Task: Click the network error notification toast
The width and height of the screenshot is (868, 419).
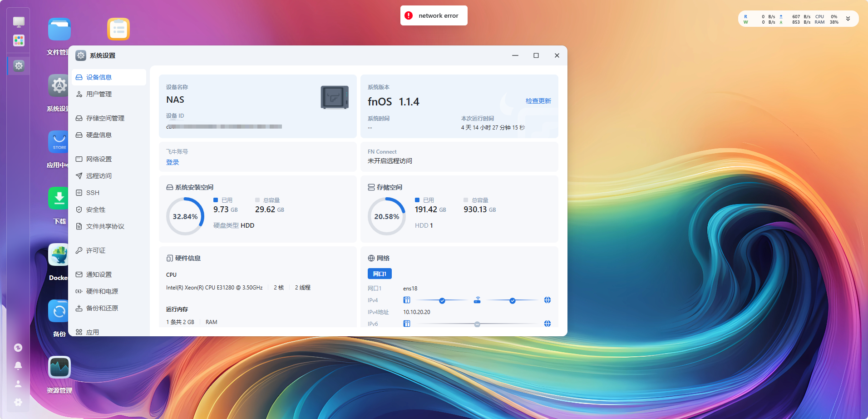Action: pos(434,15)
